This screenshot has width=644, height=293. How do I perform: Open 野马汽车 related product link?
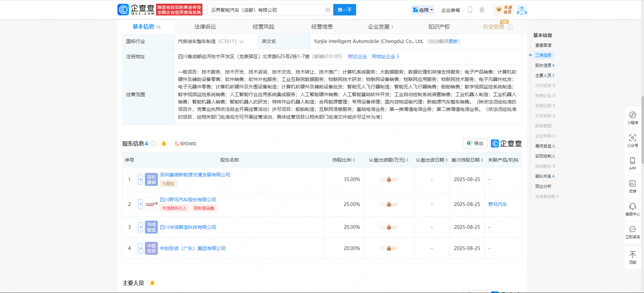click(498, 204)
